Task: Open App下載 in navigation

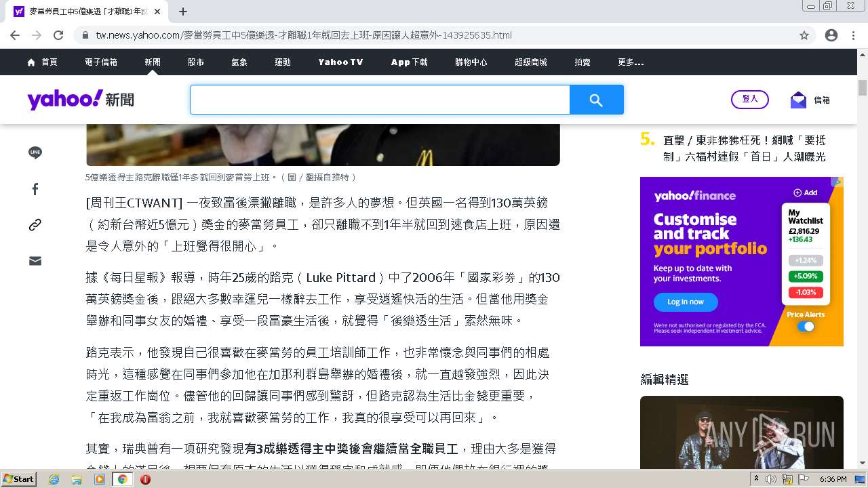Action: click(x=409, y=62)
